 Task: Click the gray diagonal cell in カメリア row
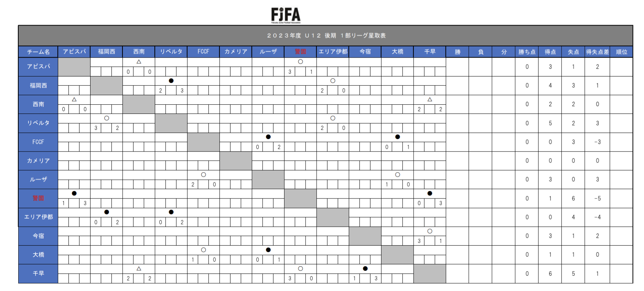click(236, 161)
